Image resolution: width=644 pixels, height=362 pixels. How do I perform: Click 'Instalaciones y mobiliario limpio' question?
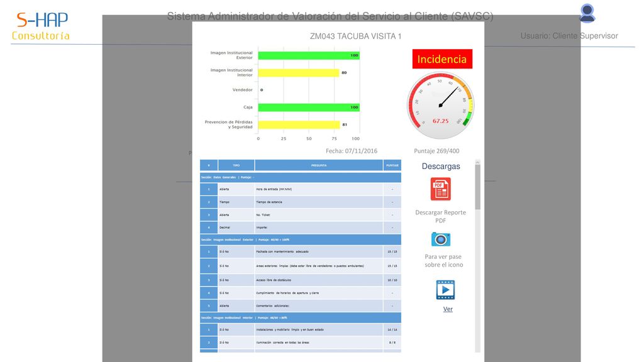[289, 329]
